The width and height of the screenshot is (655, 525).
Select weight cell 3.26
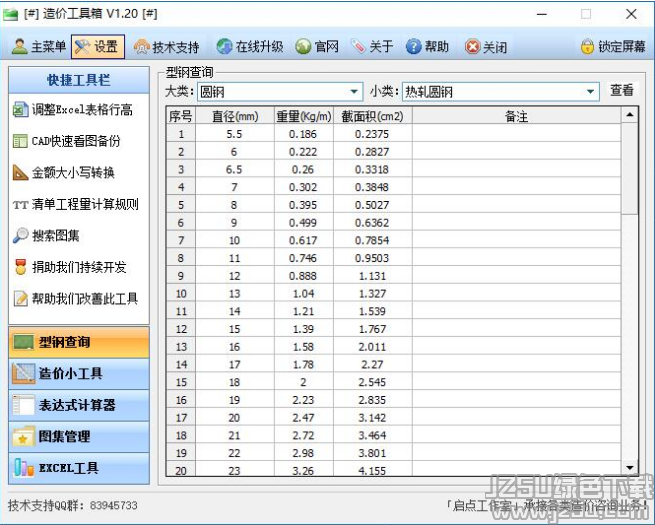click(304, 469)
